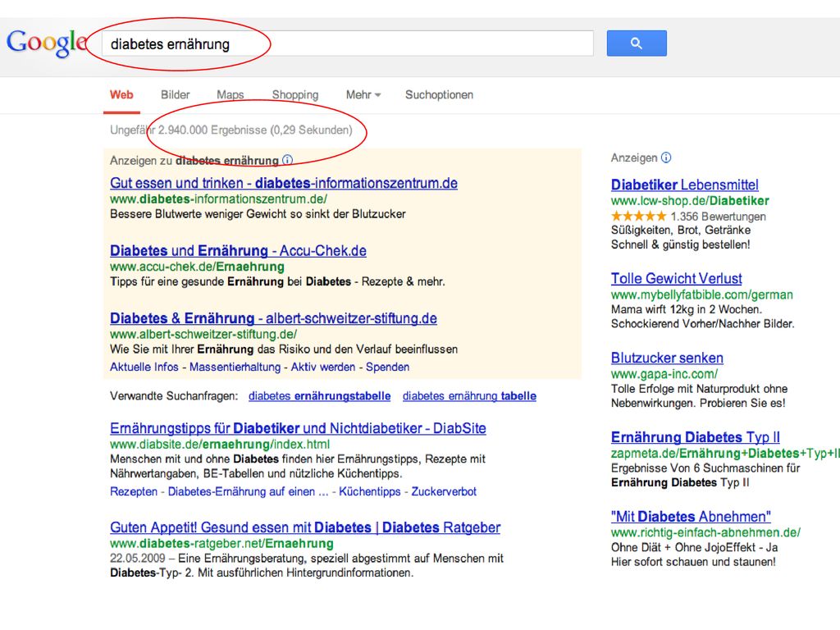Click 'Rezepten' sitelink under DiabSite
Viewport: 840px width, 630px height.
(x=134, y=492)
